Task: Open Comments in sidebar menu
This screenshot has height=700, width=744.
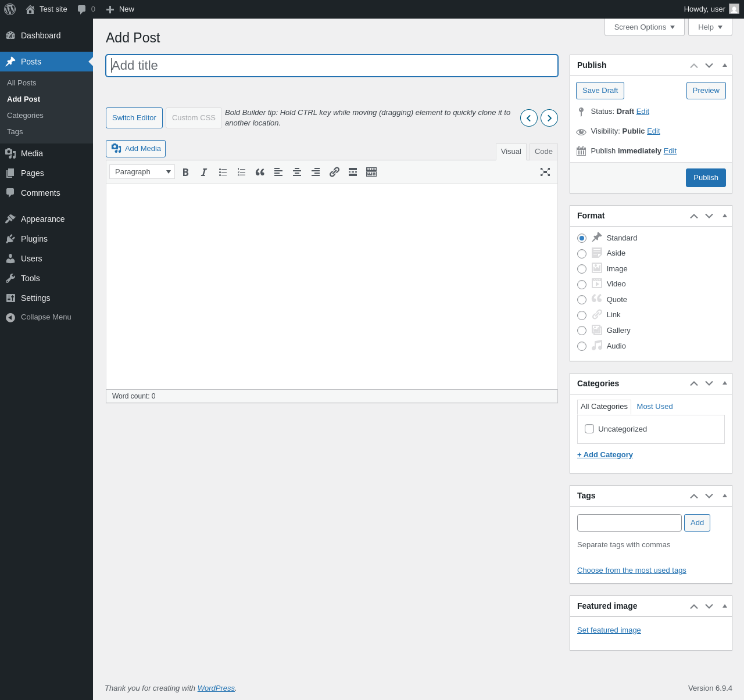Action: [46, 193]
